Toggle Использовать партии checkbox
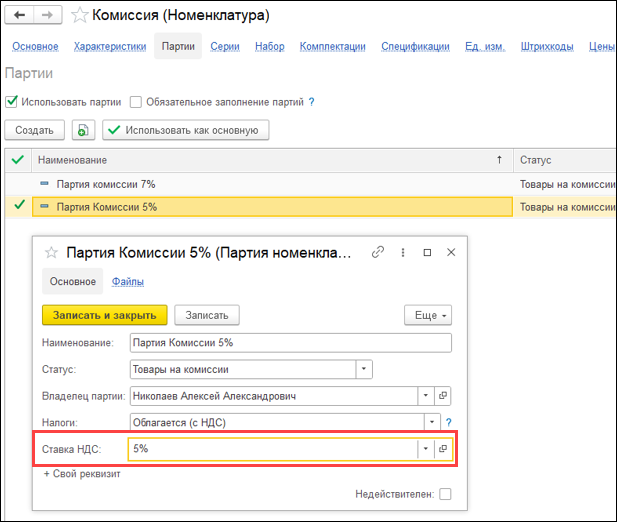617x522 pixels. 12,102
